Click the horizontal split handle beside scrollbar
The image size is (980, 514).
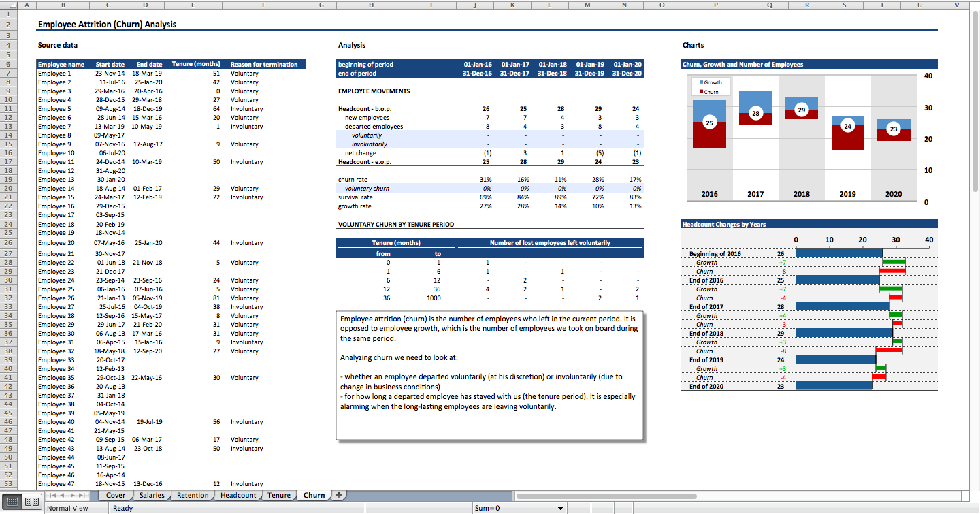tap(965, 496)
